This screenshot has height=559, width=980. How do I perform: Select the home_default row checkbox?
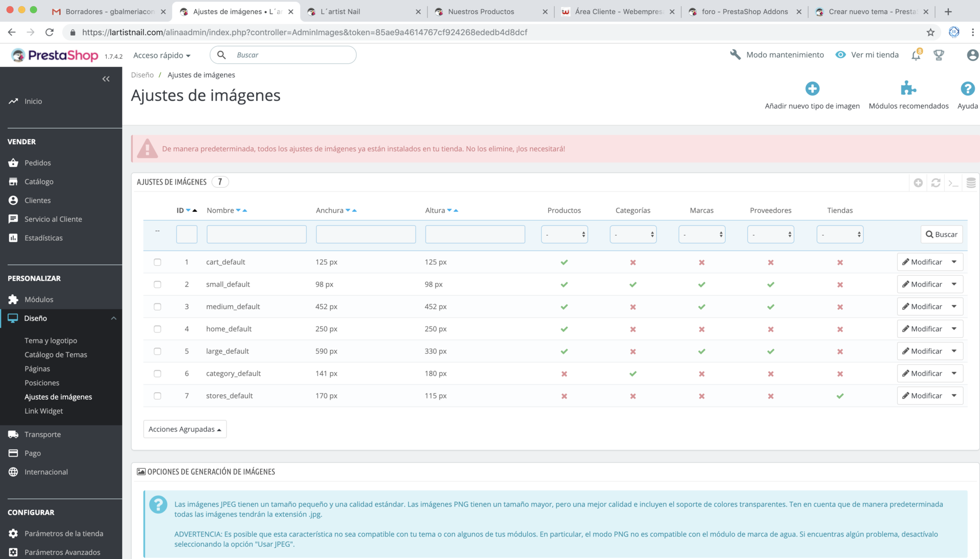[x=157, y=329]
